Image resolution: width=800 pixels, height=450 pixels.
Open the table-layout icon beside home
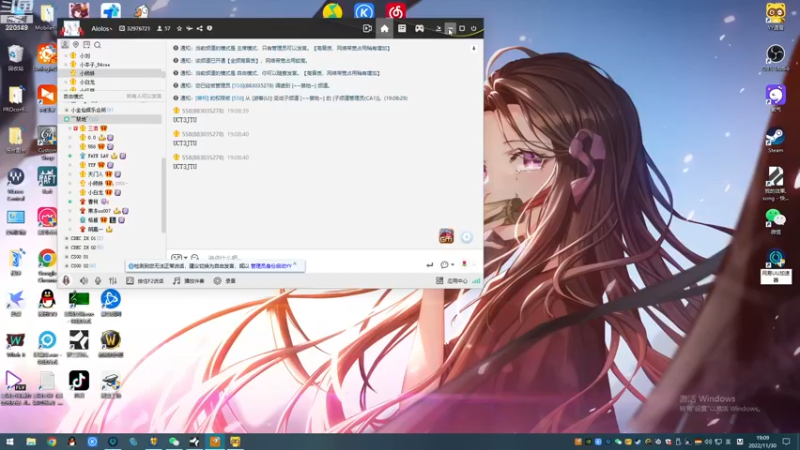(402, 29)
